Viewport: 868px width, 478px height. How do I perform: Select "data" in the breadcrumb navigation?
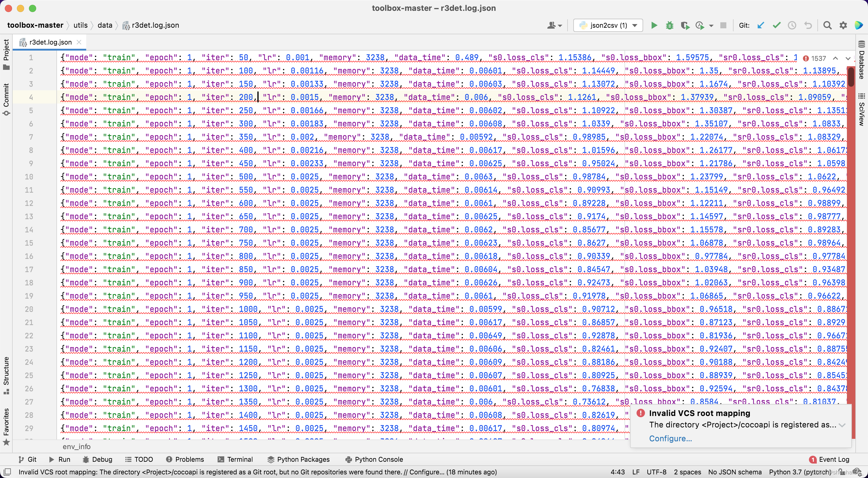[x=105, y=25]
